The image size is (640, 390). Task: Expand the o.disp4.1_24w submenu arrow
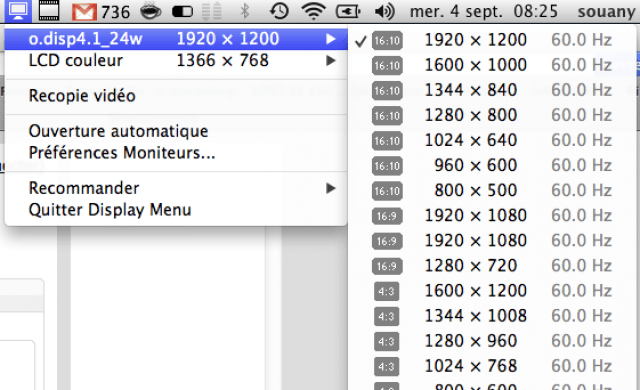331,39
